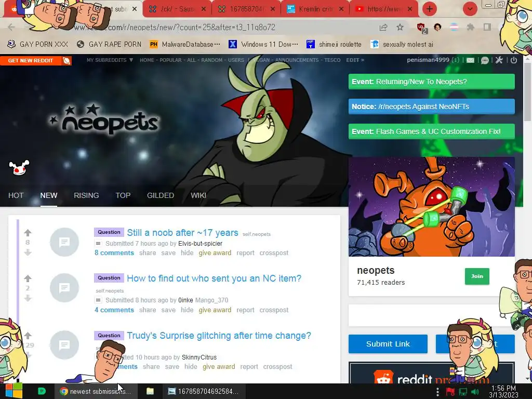Log out using the power icon
532x399 pixels.
pos(514,60)
